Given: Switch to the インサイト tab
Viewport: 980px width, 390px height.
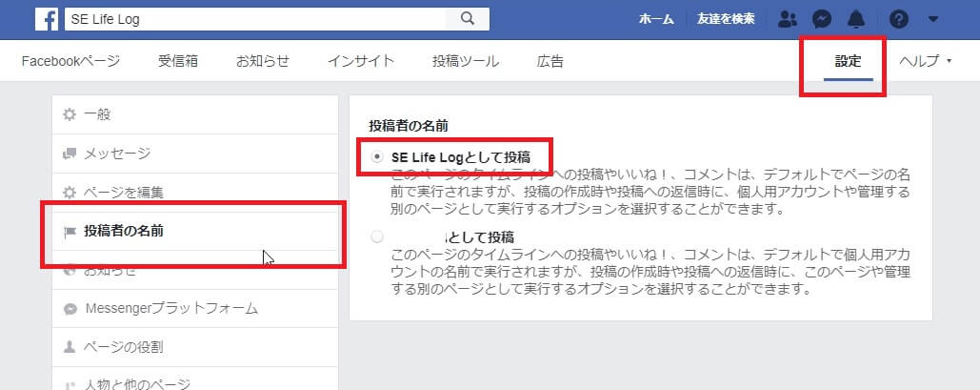Looking at the screenshot, I should pyautogui.click(x=360, y=62).
